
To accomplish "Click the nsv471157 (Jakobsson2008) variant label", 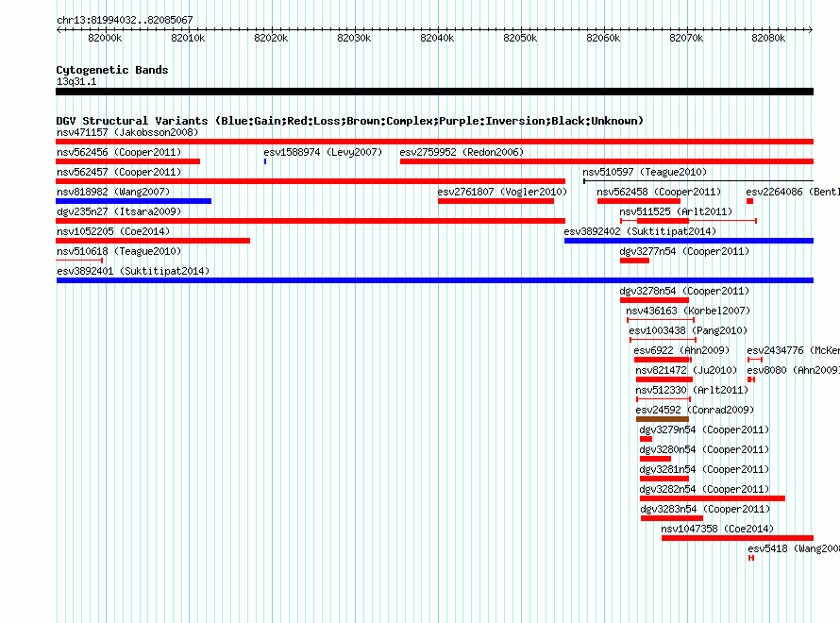I will coord(127,132).
